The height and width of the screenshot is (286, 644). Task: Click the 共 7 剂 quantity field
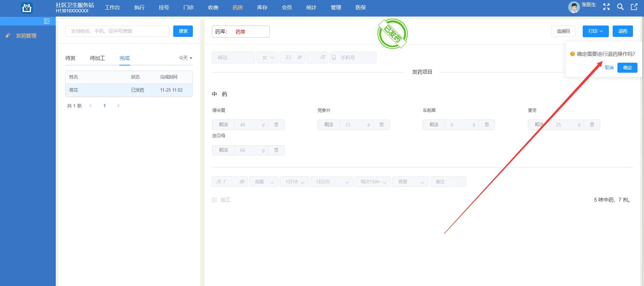(230, 182)
